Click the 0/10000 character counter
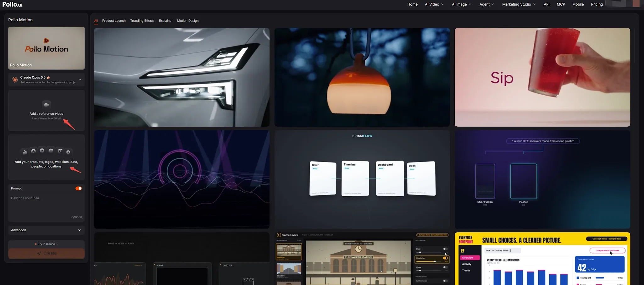The width and height of the screenshot is (644, 285). 76,217
